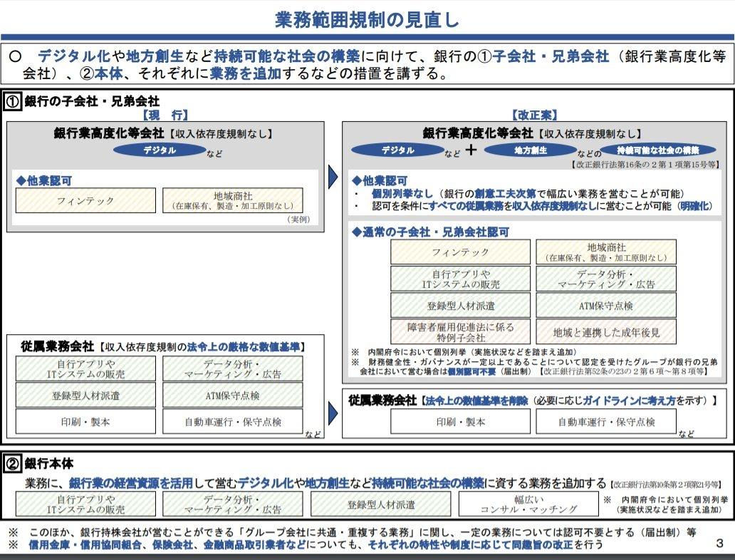Image resolution: width=735 pixels, height=560 pixels.
Task: Click "データ分析・マーケティング・広告" box under 銀行本体
Action: 232,504
